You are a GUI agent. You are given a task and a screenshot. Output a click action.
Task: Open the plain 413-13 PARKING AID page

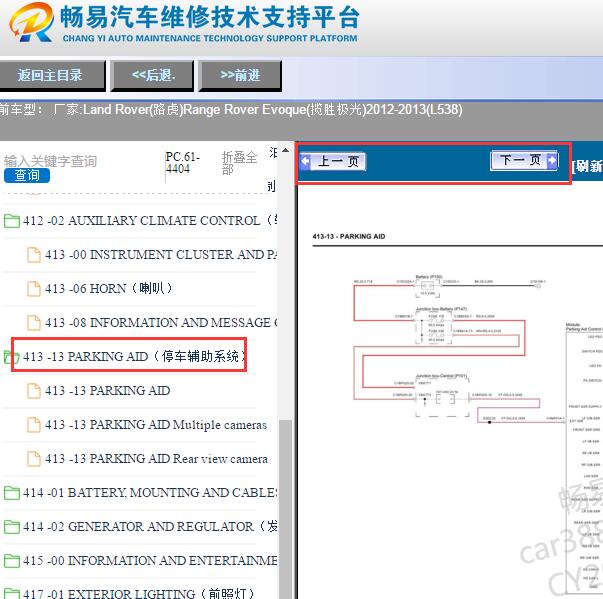[x=108, y=391]
